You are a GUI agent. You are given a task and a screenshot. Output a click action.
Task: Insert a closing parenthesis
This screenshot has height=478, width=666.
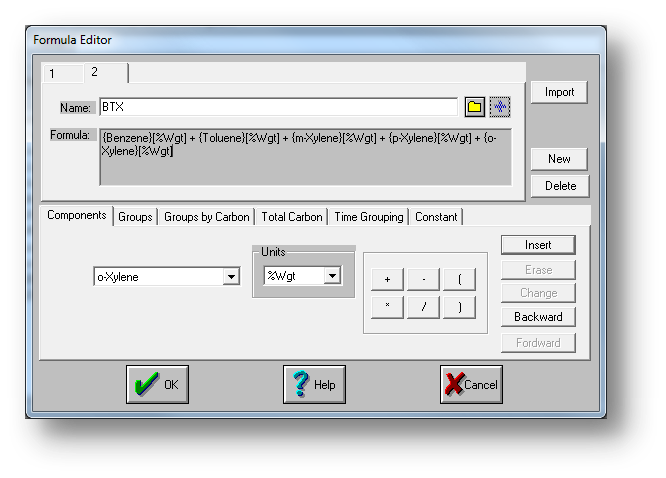click(459, 307)
